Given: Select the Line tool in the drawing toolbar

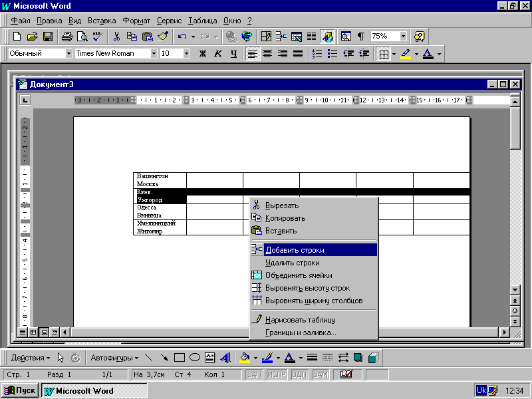Looking at the screenshot, I should (x=148, y=358).
